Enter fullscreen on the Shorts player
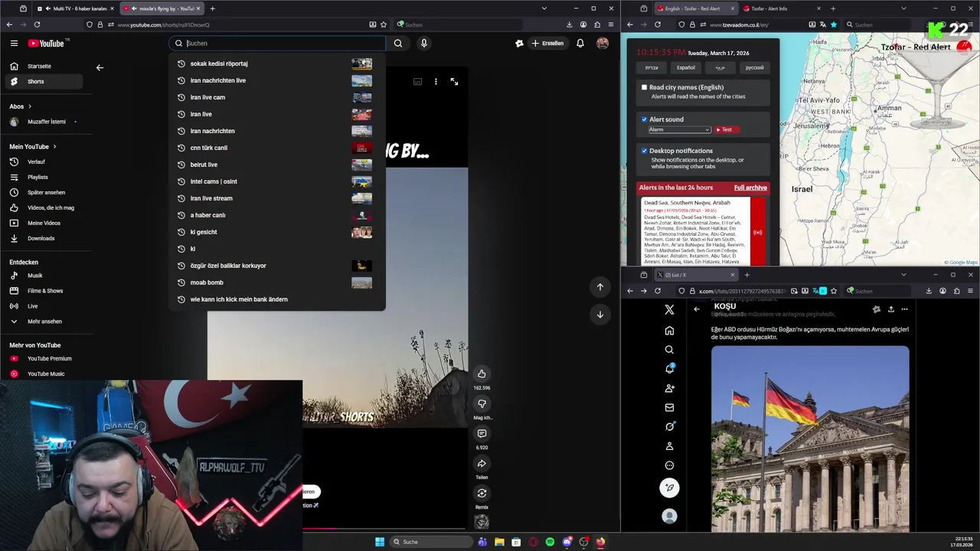The height and width of the screenshot is (551, 980). click(x=454, y=81)
